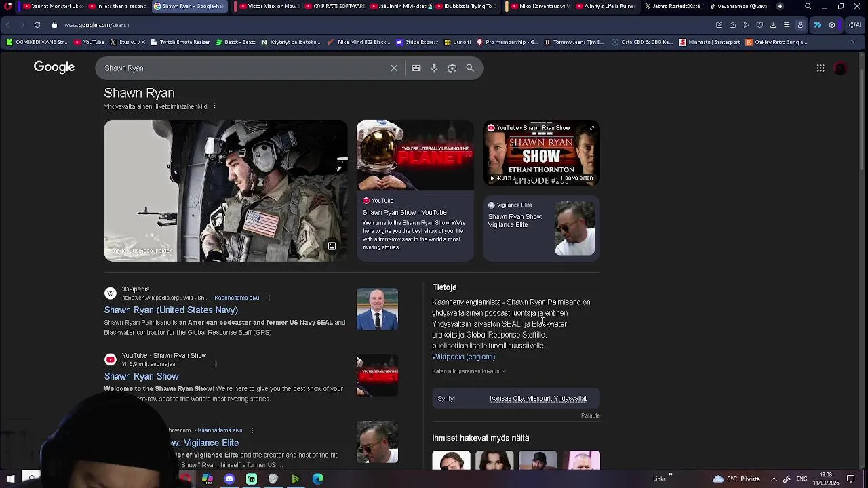Open the Windows Start menu

pyautogui.click(x=9, y=479)
